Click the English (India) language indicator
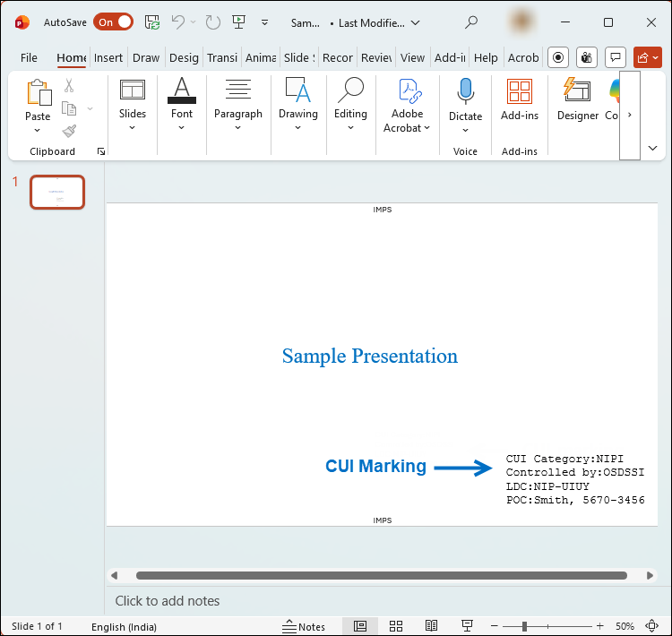The height and width of the screenshot is (636, 672). [124, 626]
